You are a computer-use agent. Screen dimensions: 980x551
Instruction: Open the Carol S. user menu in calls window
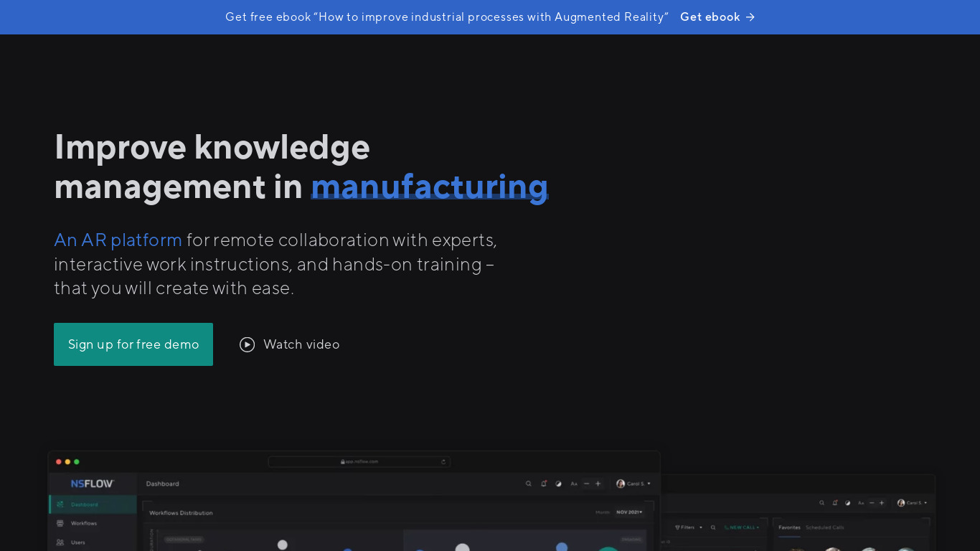point(913,503)
